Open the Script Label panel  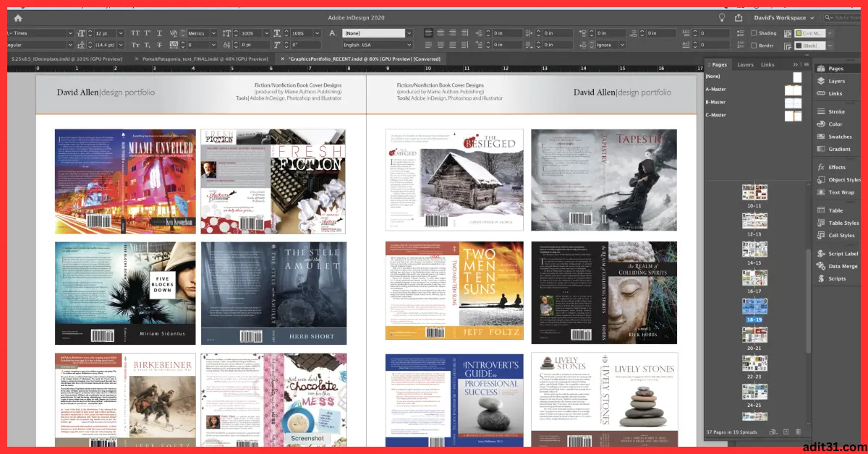tap(839, 254)
